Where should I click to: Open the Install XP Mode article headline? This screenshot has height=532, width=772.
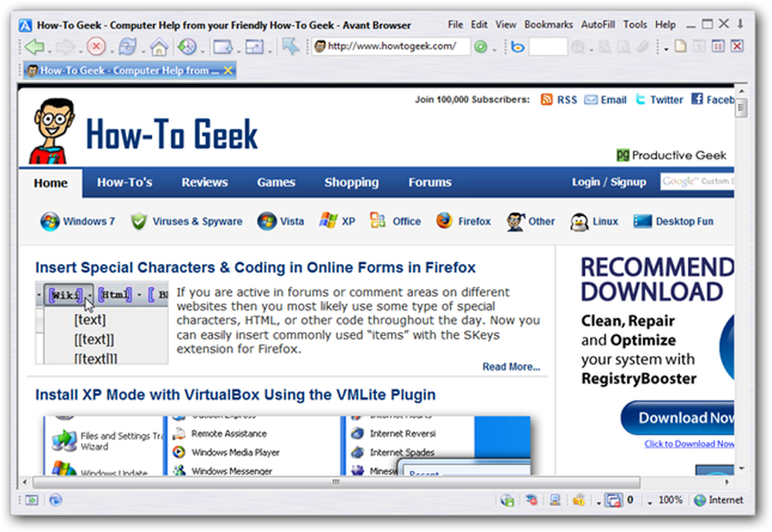(x=235, y=395)
